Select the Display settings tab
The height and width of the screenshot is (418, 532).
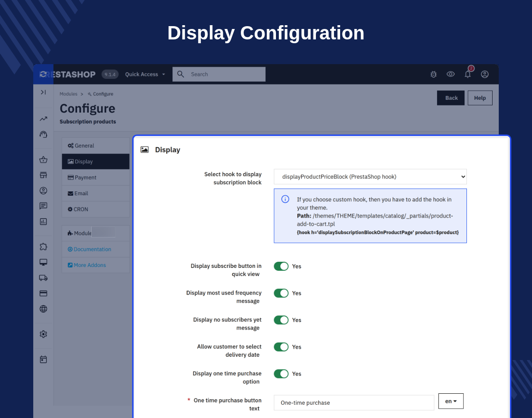(x=95, y=161)
